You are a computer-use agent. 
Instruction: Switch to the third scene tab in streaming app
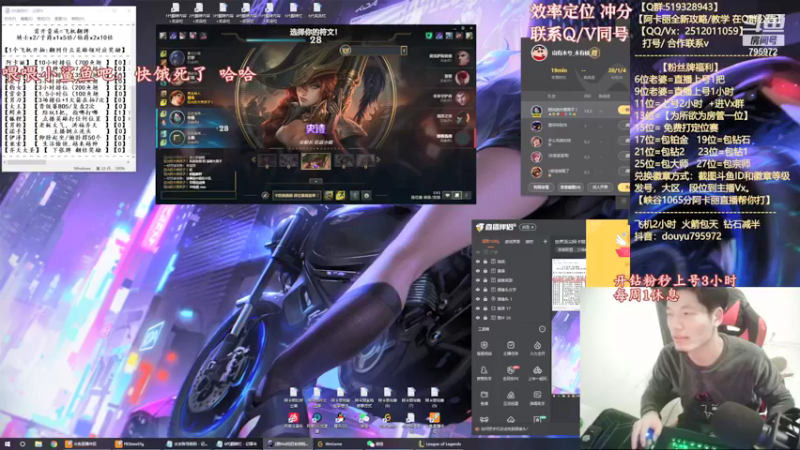(530, 241)
